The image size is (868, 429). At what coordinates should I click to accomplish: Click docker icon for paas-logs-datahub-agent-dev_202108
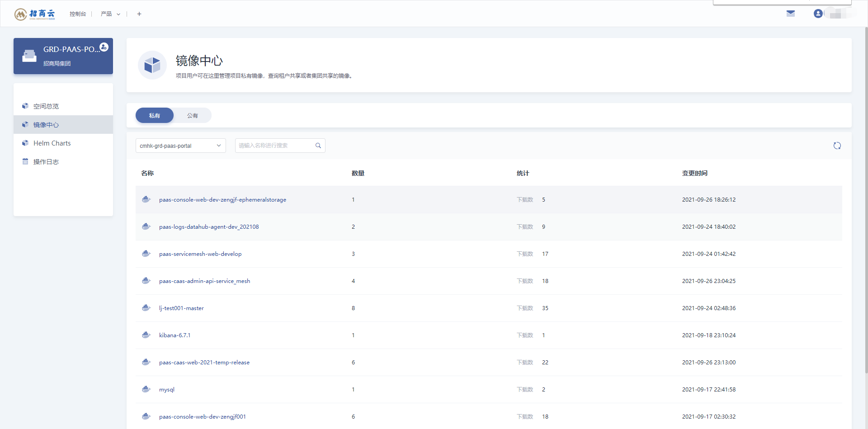pyautogui.click(x=146, y=226)
